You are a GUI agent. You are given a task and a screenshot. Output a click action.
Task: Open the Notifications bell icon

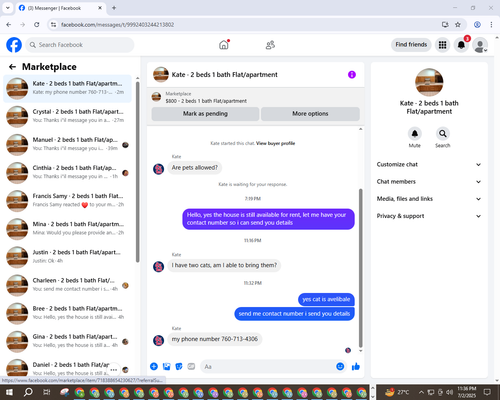461,45
